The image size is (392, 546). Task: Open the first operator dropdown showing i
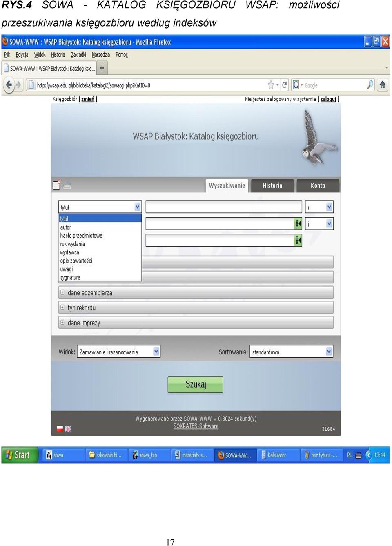coord(319,207)
